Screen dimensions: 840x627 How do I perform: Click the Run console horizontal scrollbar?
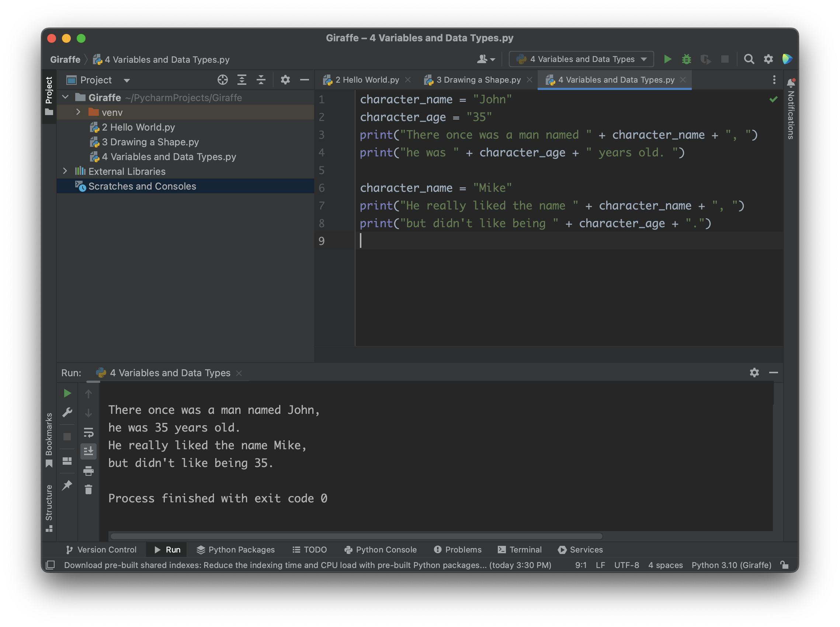(356, 536)
